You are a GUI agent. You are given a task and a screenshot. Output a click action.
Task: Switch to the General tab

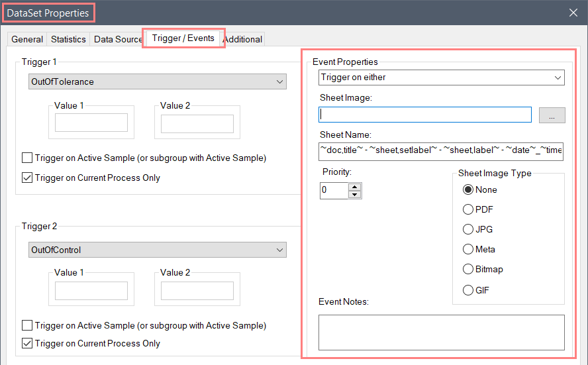coord(27,39)
